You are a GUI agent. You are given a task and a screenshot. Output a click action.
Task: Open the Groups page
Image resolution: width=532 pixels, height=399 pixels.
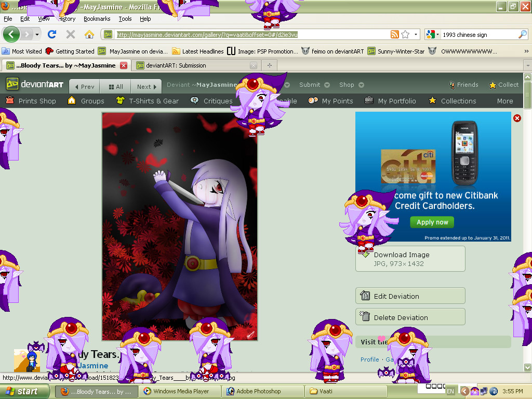tap(86, 101)
